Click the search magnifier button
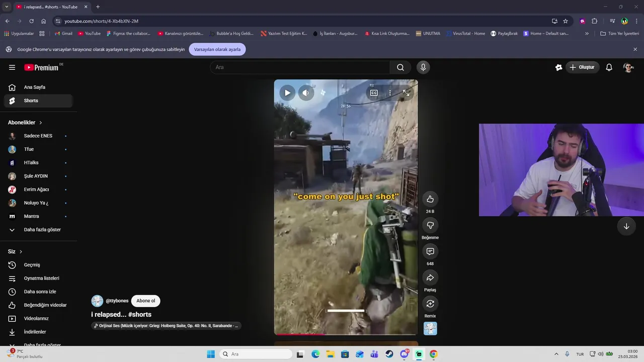 tap(400, 67)
